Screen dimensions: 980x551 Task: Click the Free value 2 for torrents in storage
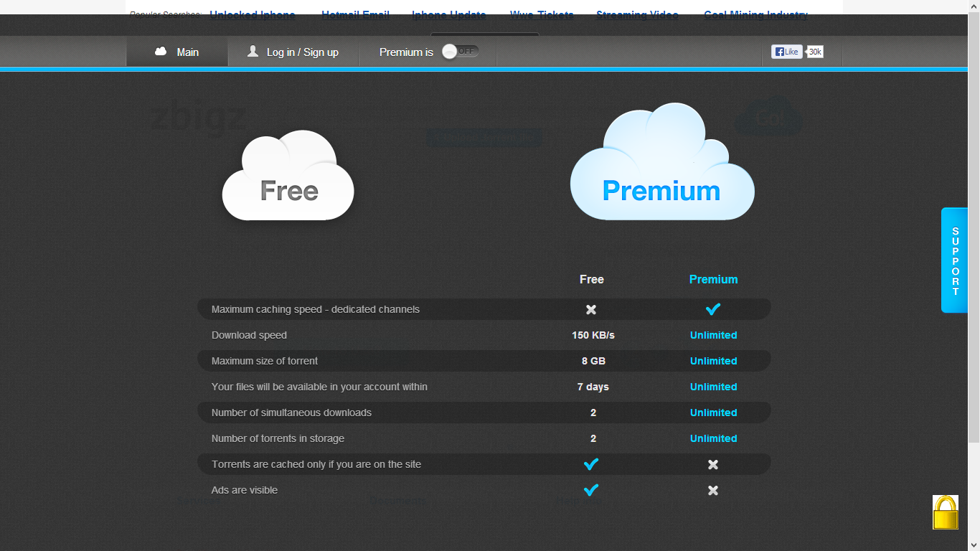[593, 438]
